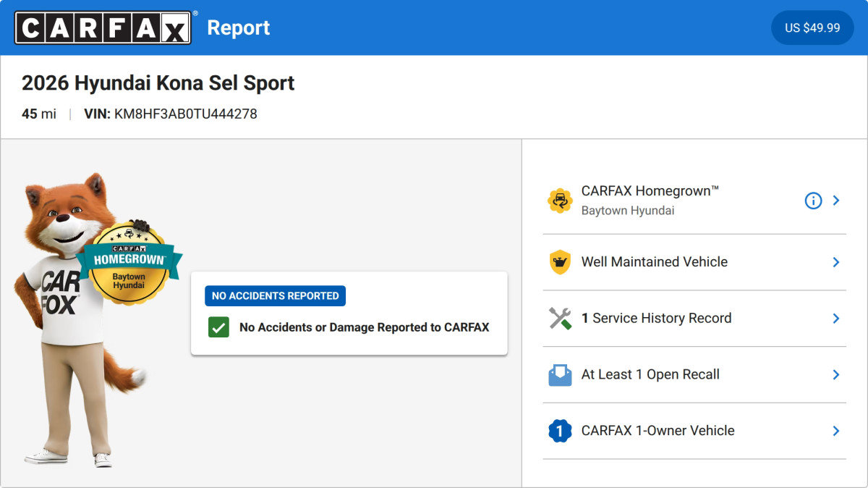This screenshot has height=488, width=868.
Task: Expand the Service History Record chevron
Action: pos(836,319)
